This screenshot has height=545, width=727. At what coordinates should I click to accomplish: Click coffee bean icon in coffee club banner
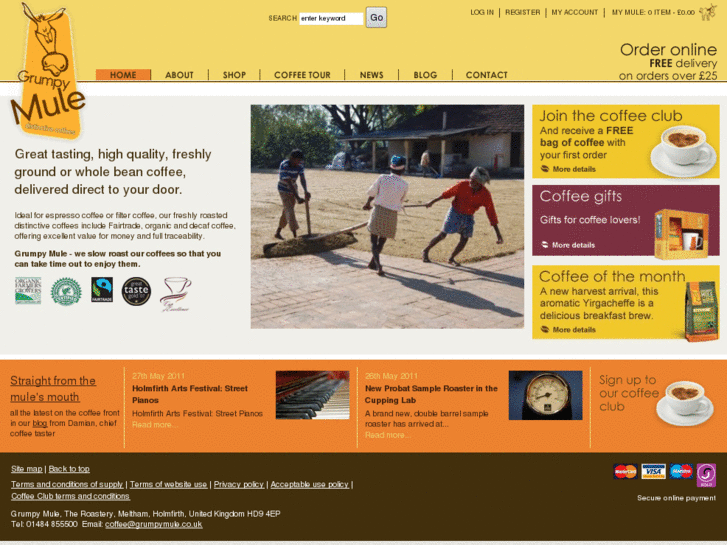point(545,169)
